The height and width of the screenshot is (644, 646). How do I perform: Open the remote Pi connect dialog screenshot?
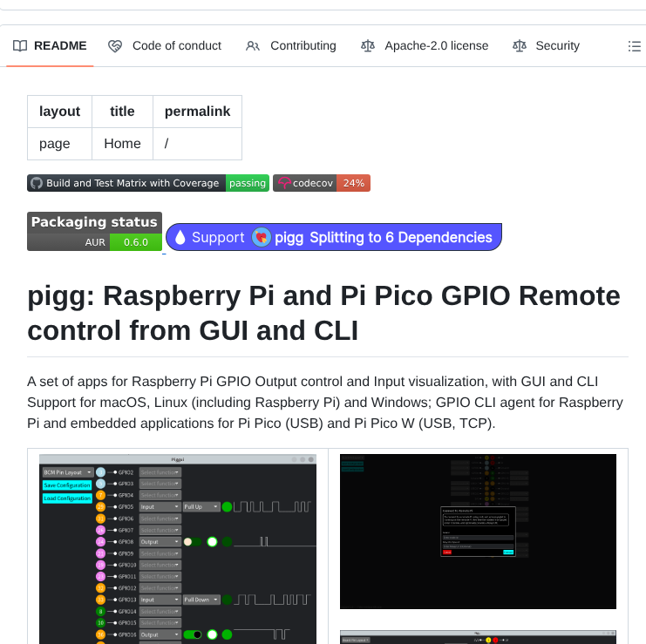pyautogui.click(x=478, y=532)
